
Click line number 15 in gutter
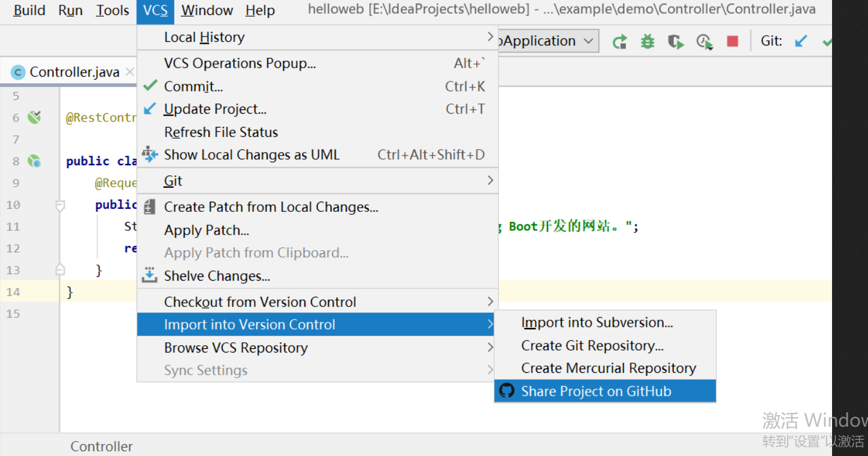coord(13,314)
